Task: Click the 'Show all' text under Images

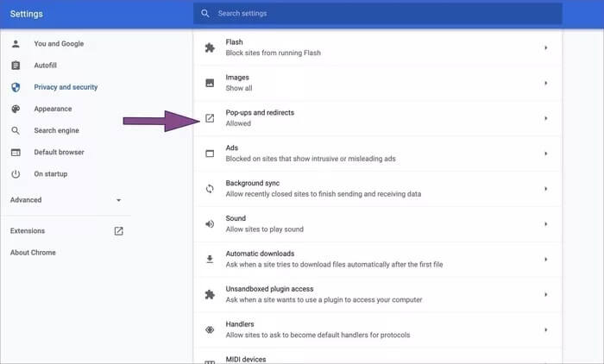Action: (239, 88)
